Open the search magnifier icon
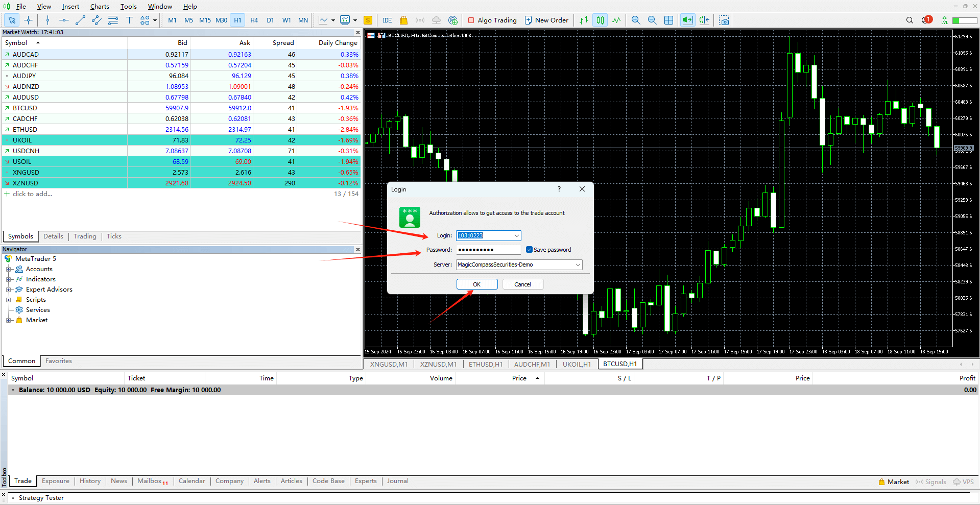Viewport: 980px width, 505px height. click(x=910, y=20)
